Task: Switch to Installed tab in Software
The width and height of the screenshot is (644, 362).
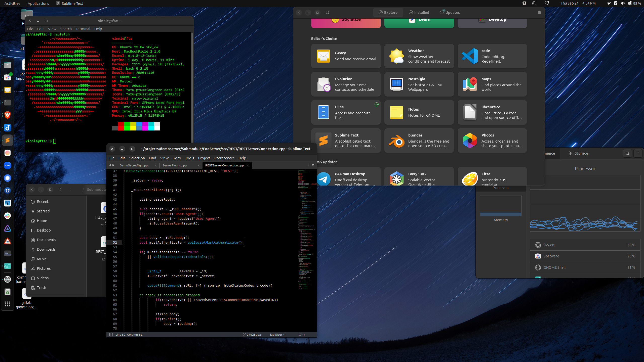Action: (419, 13)
